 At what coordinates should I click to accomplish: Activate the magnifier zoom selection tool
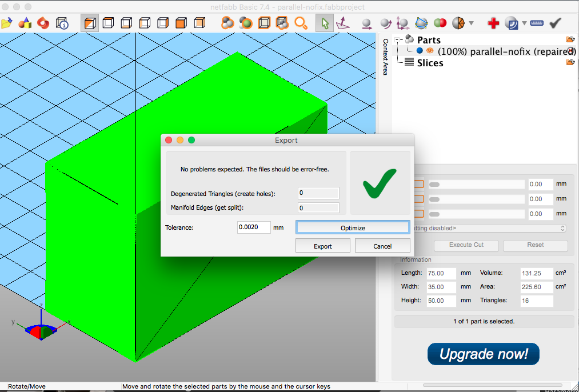pyautogui.click(x=301, y=23)
